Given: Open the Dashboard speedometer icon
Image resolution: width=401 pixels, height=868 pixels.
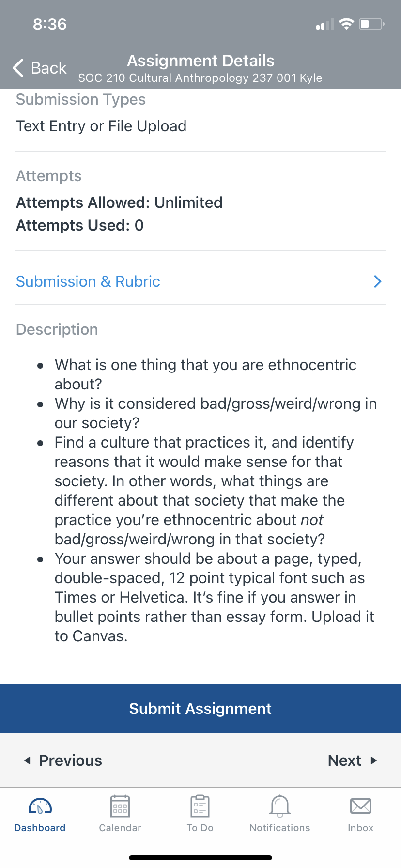Looking at the screenshot, I should (x=40, y=806).
